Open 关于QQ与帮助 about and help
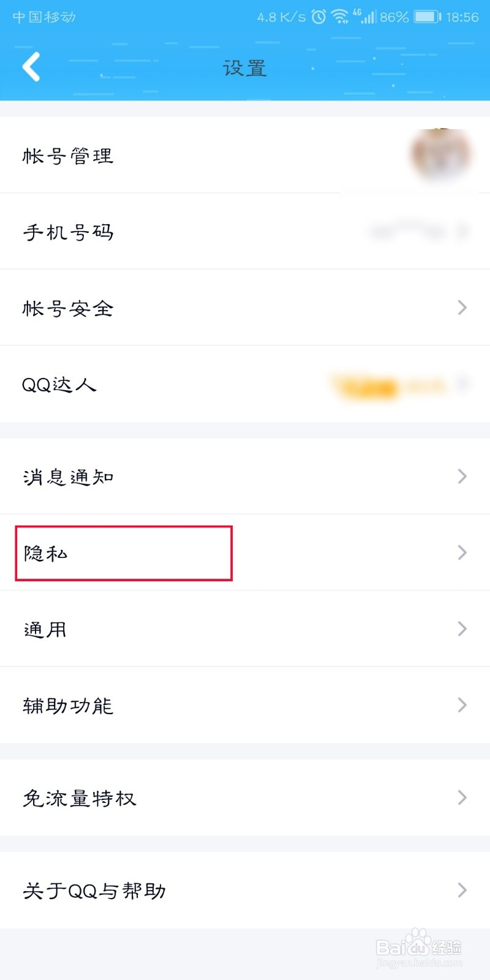This screenshot has width=490, height=980. [x=94, y=891]
